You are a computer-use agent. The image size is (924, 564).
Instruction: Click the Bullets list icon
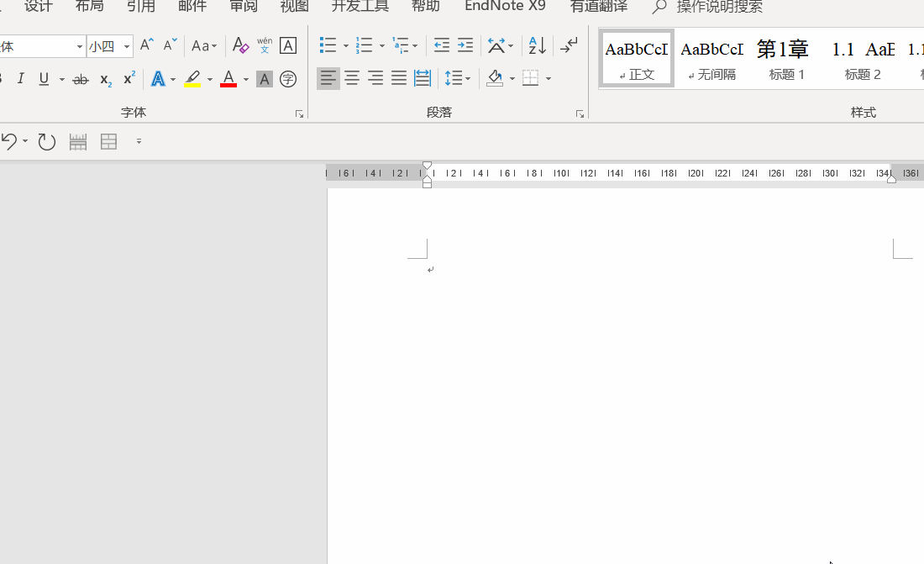[x=328, y=45]
